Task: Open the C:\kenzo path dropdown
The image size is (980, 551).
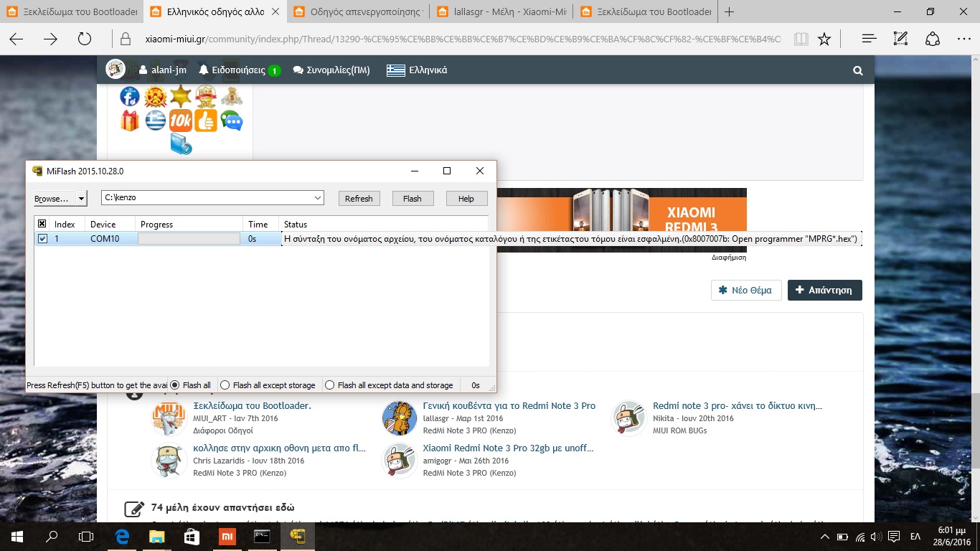Action: pos(317,198)
